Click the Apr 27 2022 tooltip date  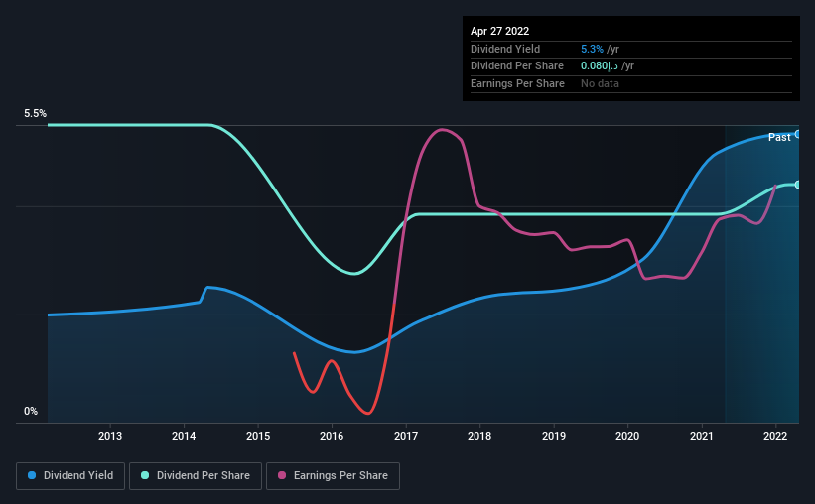pos(499,31)
